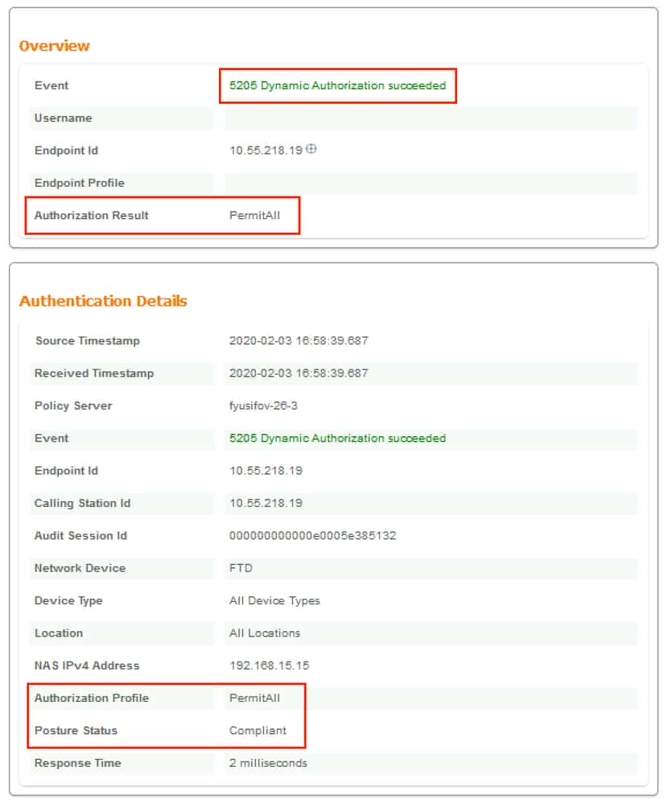Screen dimensions: 672x804
Task: Click the 'Policy Server' label
Action: tap(72, 406)
